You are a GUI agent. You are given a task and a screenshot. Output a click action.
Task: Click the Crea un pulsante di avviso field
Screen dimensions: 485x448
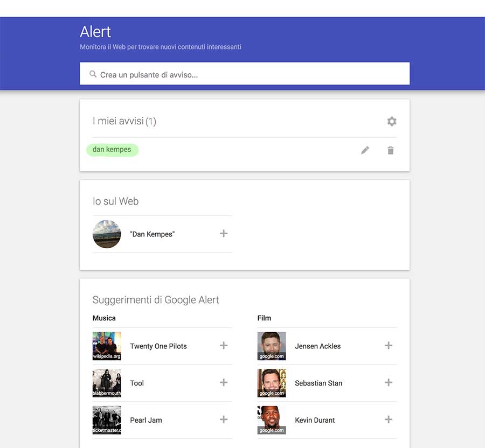click(x=245, y=74)
